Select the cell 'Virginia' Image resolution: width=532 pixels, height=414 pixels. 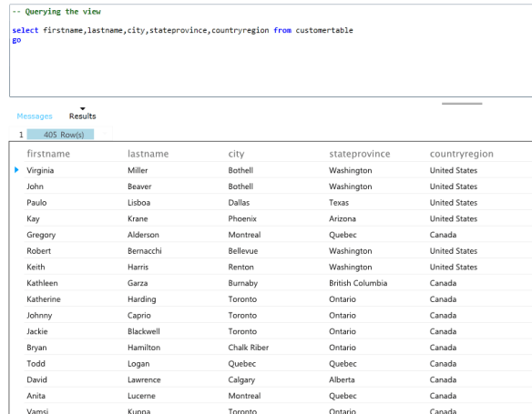[x=40, y=170]
